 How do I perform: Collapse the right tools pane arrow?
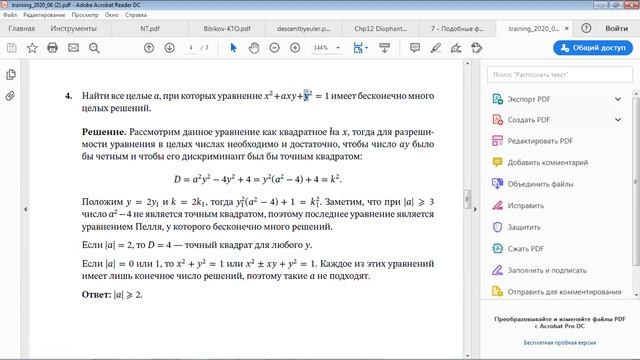(x=475, y=209)
